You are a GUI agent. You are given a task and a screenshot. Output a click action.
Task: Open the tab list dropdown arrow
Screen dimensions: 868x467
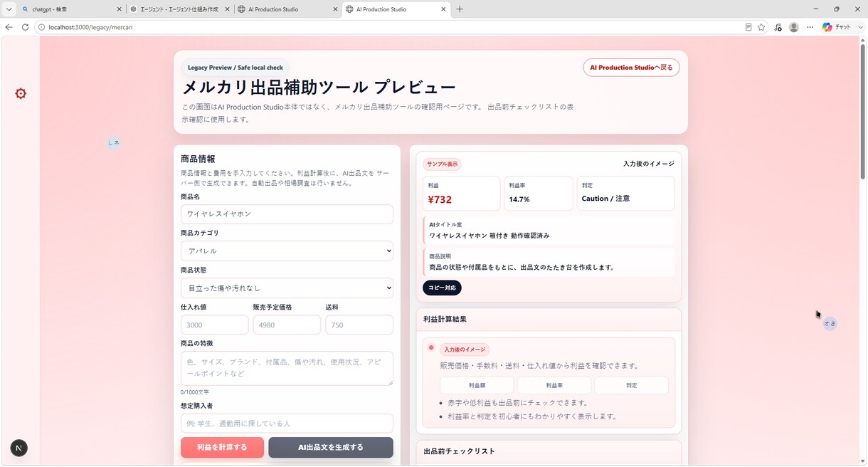point(9,9)
